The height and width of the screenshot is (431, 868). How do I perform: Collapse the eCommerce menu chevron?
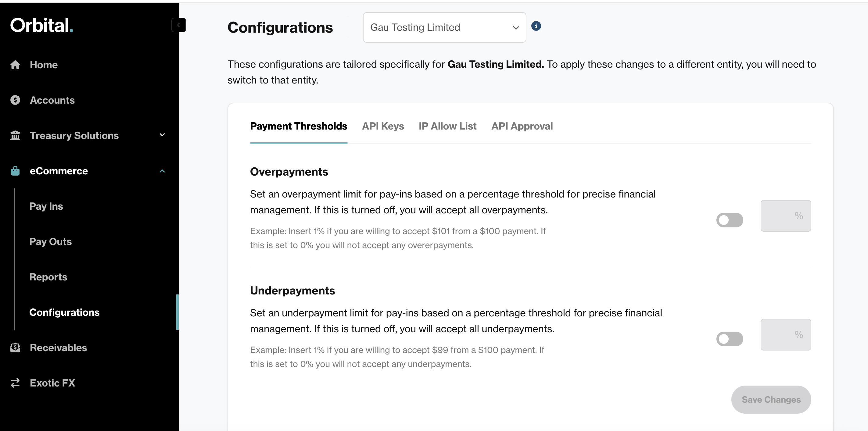coord(162,171)
